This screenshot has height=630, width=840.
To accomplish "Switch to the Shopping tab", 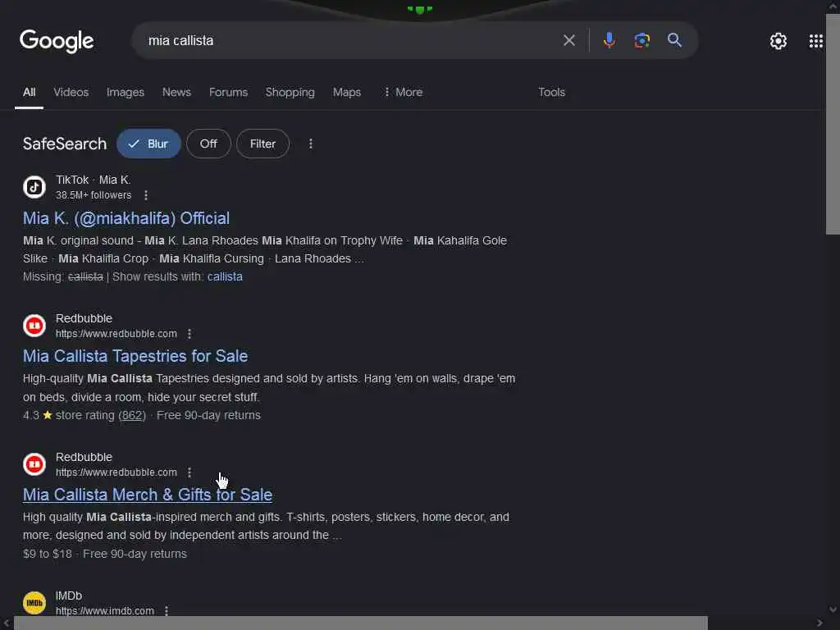I will point(290,92).
